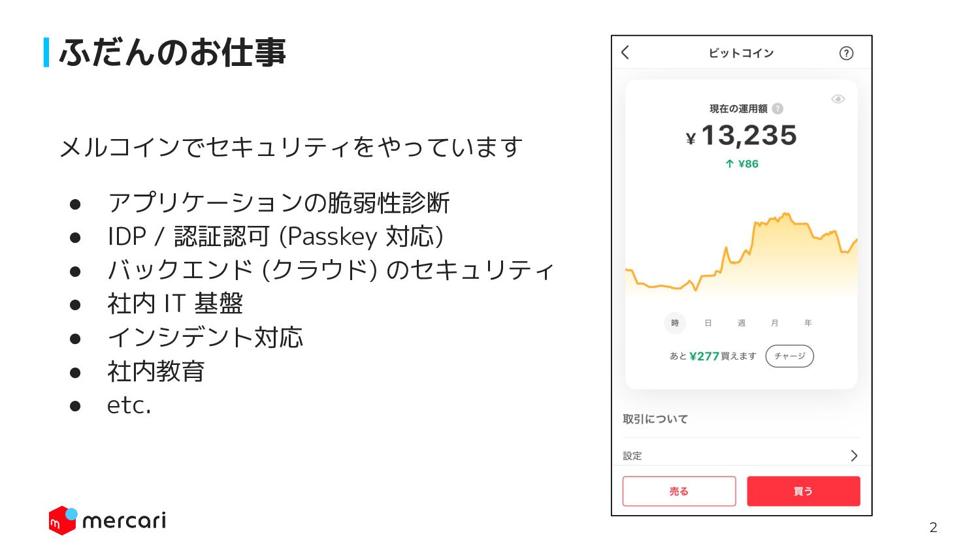The image size is (980, 551).
Task: Click the 取引について section heading
Action: pos(655,419)
